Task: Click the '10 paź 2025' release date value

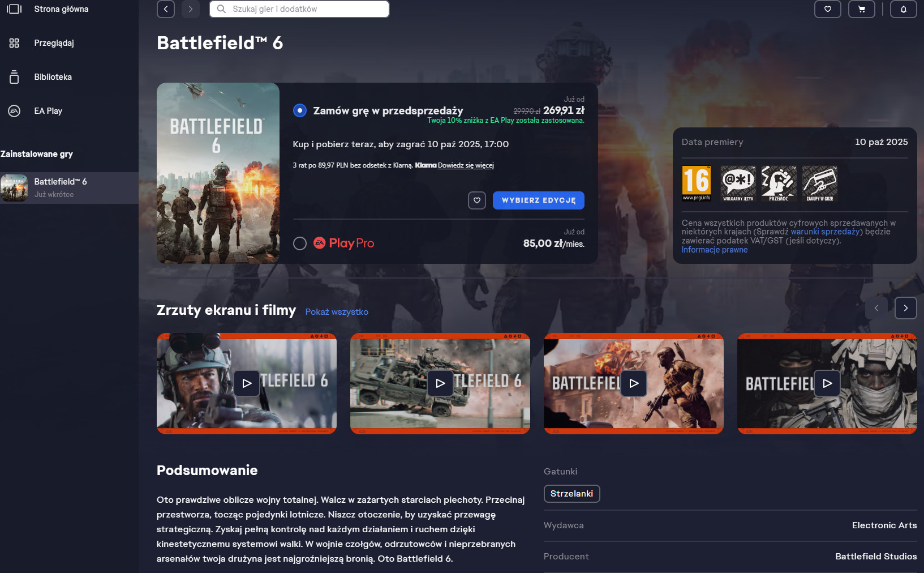Action: pos(882,142)
